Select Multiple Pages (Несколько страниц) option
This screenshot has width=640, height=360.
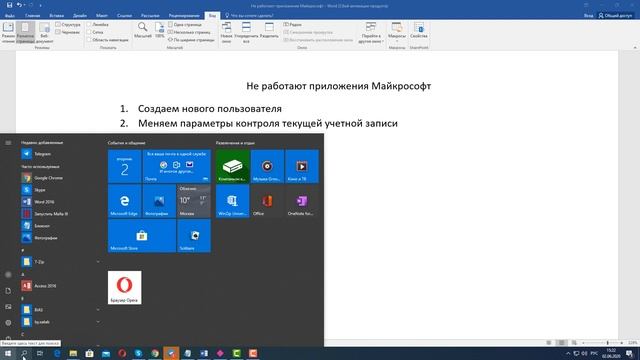[x=189, y=32]
